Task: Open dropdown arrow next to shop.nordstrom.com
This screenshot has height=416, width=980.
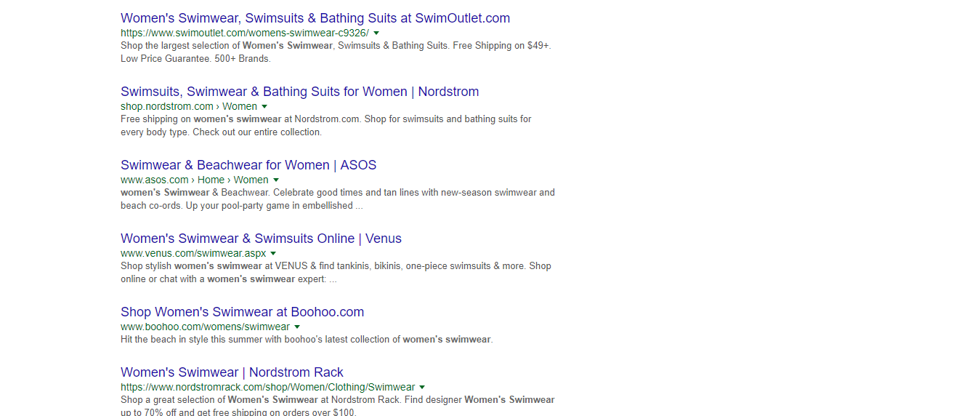Action: coord(264,107)
